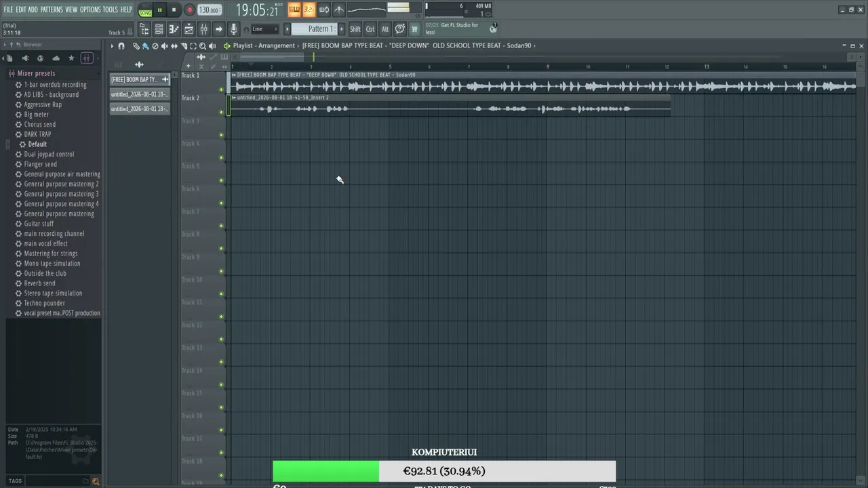Click the Shift modifier button
This screenshot has width=868, height=488.
pos(355,29)
